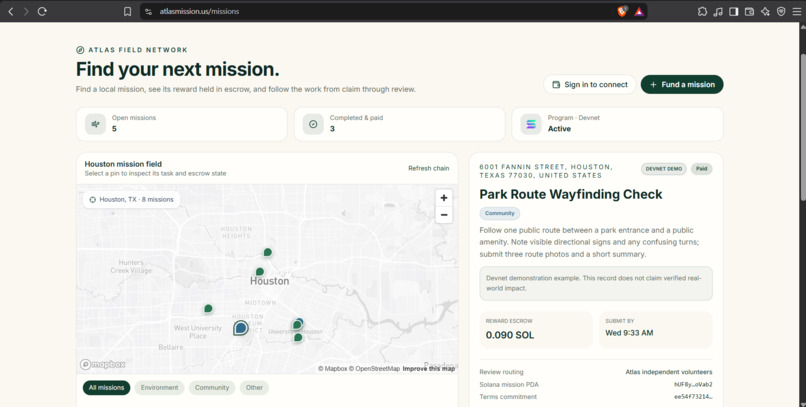The height and width of the screenshot is (407, 806).
Task: Click the 0.090 SOL reward escrow value
Action: tap(510, 335)
